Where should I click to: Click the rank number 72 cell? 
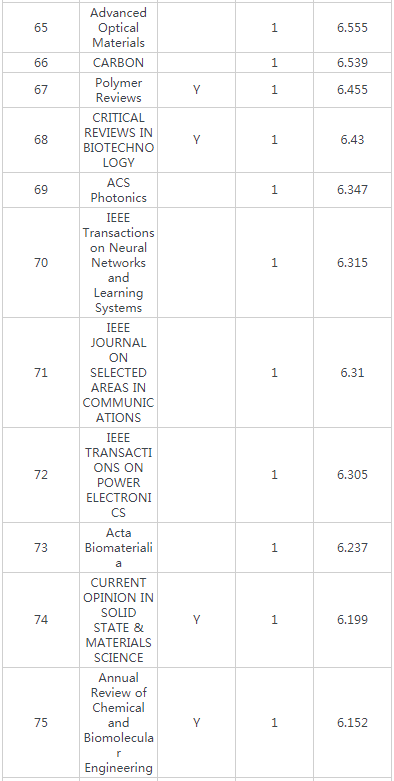[x=41, y=475]
